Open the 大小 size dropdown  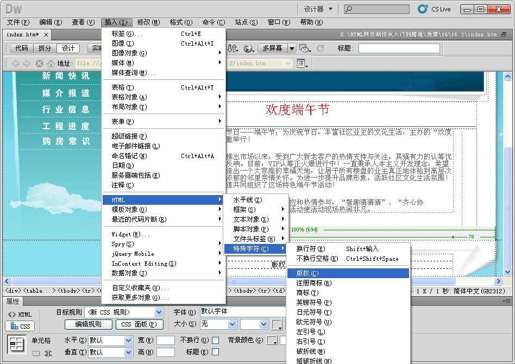point(233,324)
